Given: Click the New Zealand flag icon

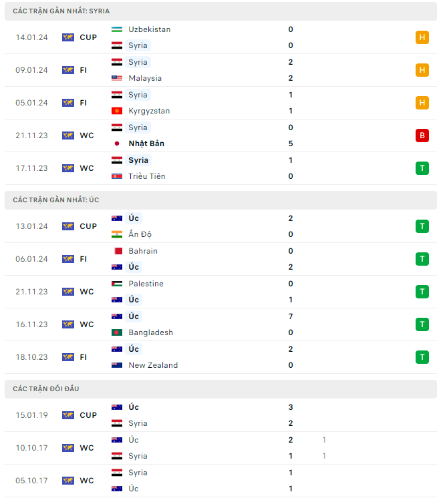Looking at the screenshot, I should 117,365.
